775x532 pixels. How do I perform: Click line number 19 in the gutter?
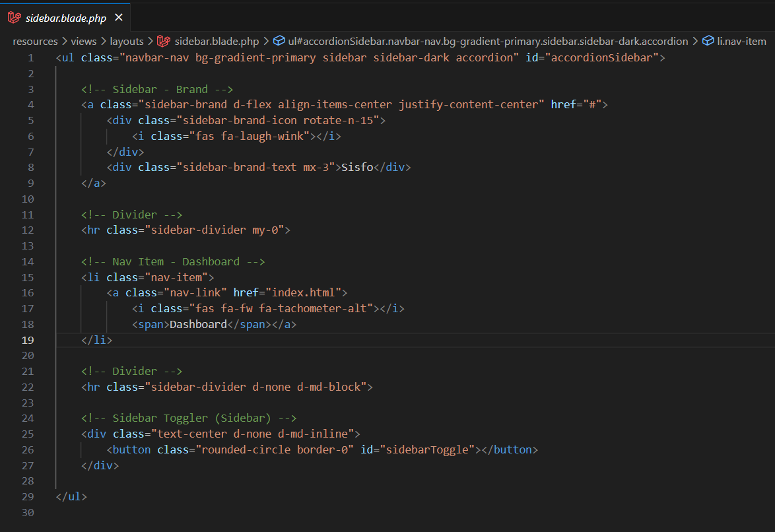[28, 340]
